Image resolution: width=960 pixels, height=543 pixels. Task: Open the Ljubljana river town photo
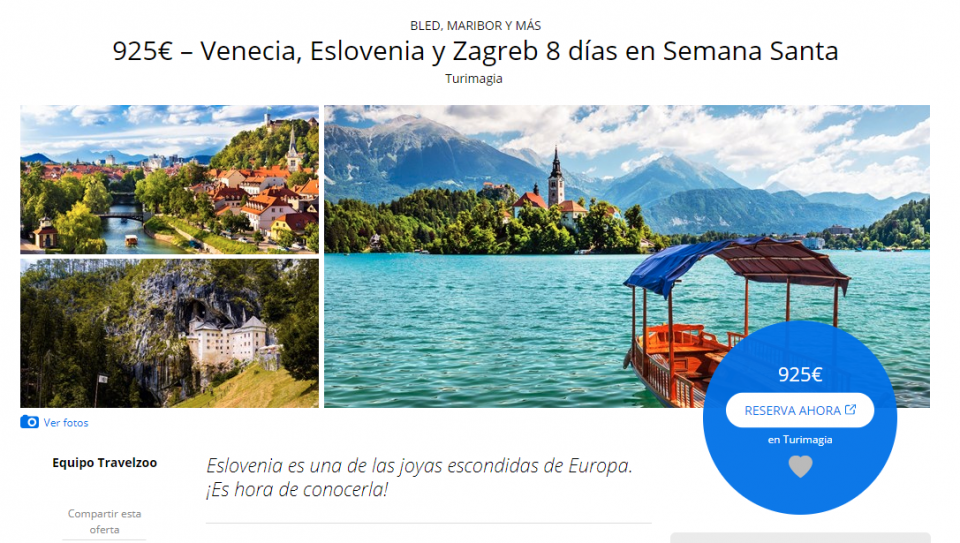[x=170, y=179]
